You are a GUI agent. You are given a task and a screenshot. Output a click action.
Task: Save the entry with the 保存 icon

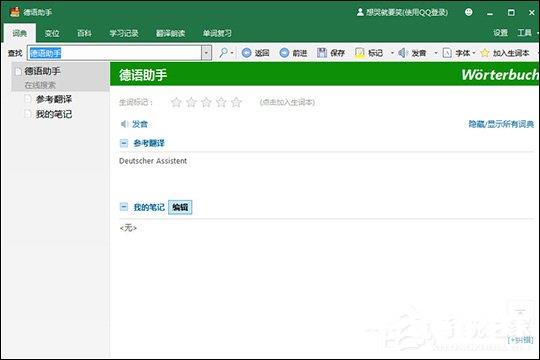click(x=322, y=53)
